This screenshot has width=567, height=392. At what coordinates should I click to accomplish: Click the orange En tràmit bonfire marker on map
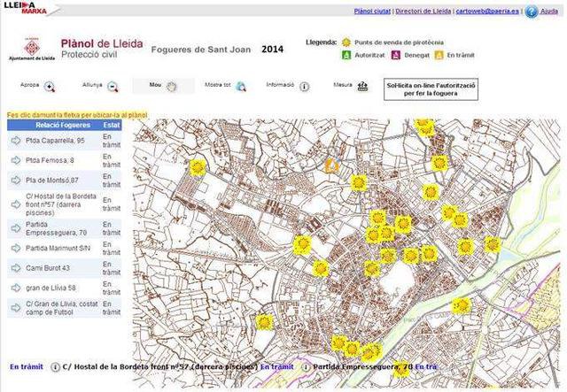332,165
